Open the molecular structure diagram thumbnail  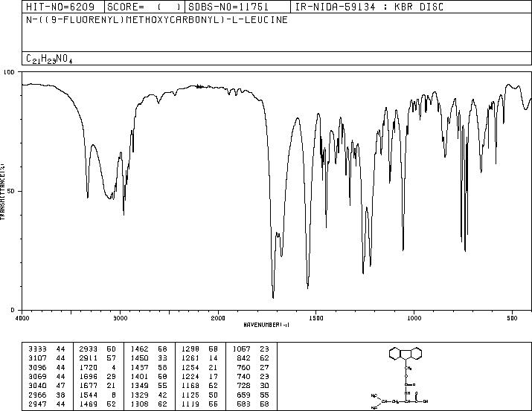point(400,377)
